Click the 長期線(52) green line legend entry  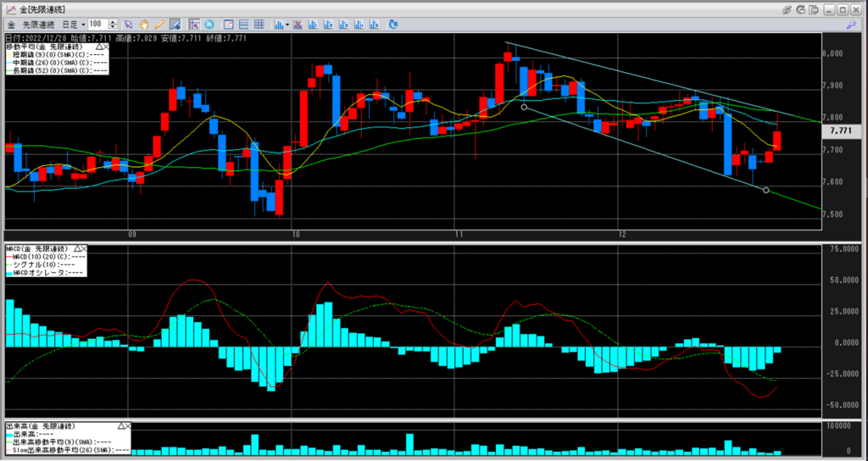click(57, 70)
